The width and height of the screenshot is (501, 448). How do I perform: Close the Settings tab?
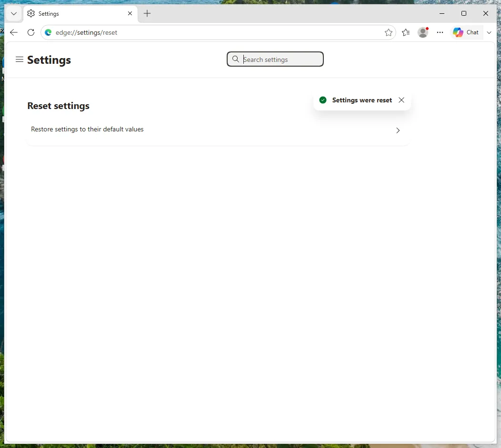(x=130, y=13)
